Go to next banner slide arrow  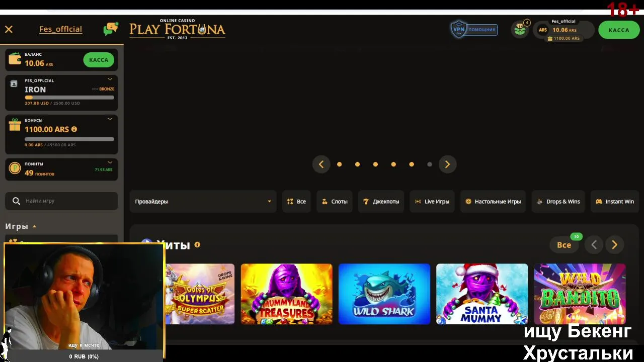click(x=447, y=164)
